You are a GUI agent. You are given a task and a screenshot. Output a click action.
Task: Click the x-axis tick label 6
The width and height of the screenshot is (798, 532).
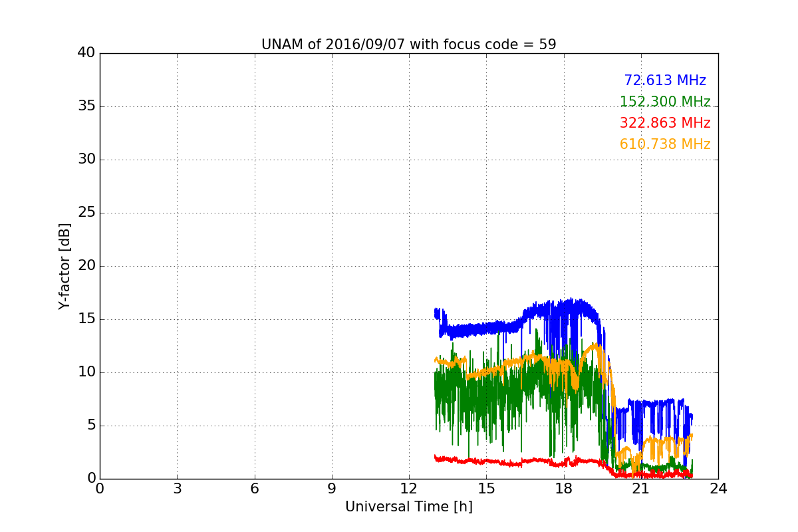[254, 489]
